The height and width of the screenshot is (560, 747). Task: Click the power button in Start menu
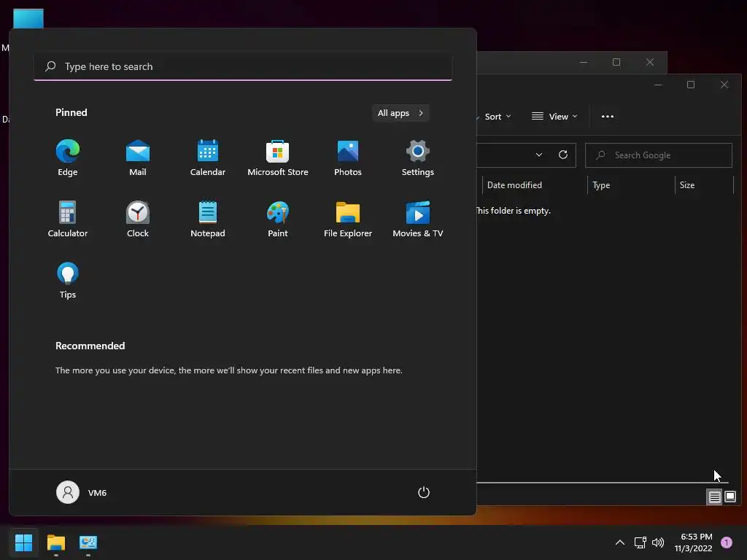424,492
